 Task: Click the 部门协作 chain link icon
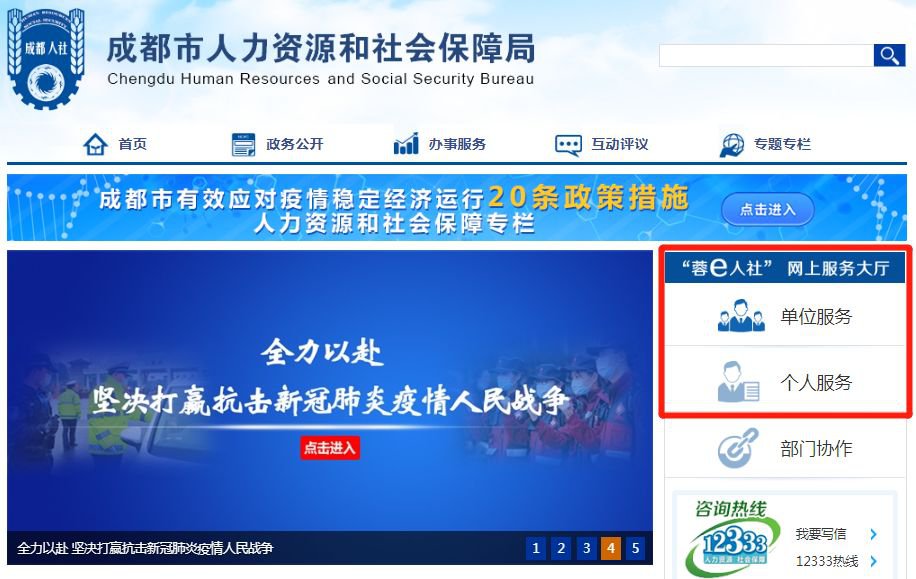tap(738, 448)
